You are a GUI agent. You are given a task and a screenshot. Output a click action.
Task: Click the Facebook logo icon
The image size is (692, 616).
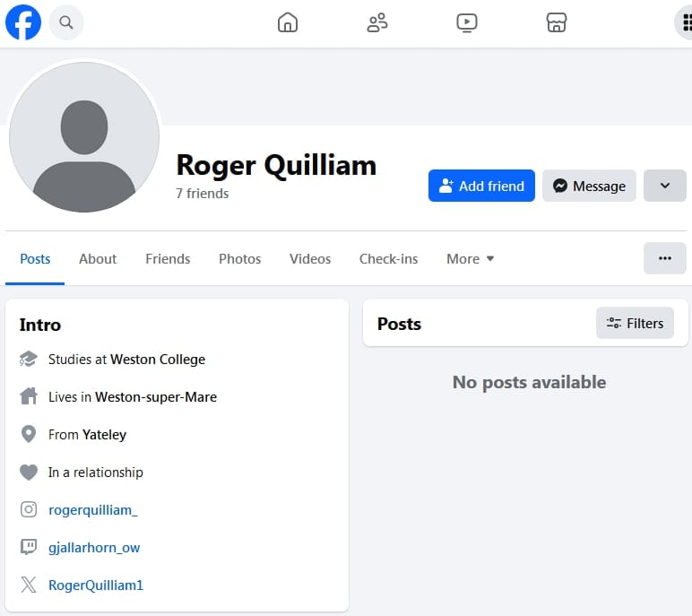23,22
